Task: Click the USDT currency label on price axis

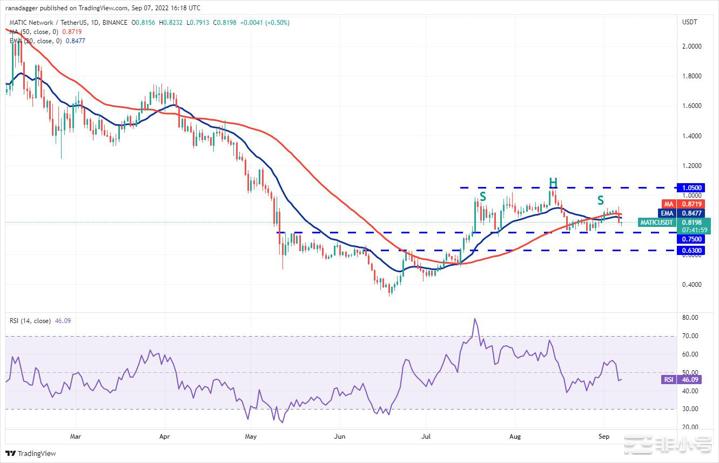Action: (x=690, y=22)
